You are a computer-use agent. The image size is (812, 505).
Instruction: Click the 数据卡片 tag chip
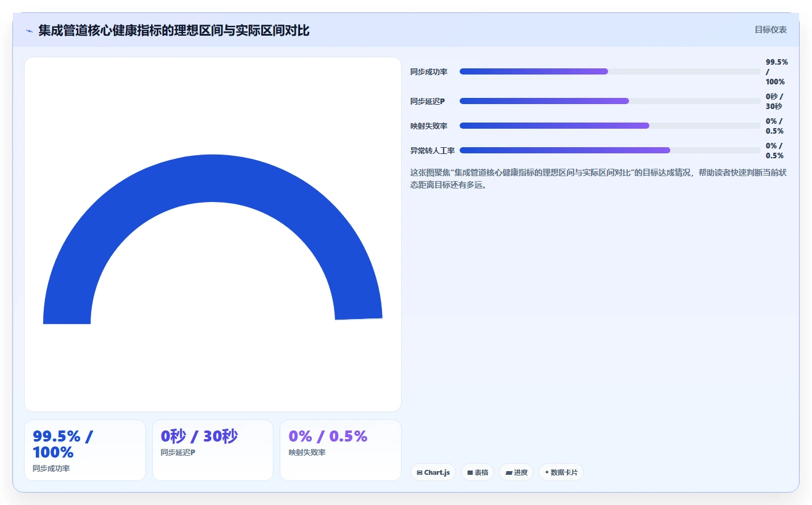pyautogui.click(x=561, y=472)
